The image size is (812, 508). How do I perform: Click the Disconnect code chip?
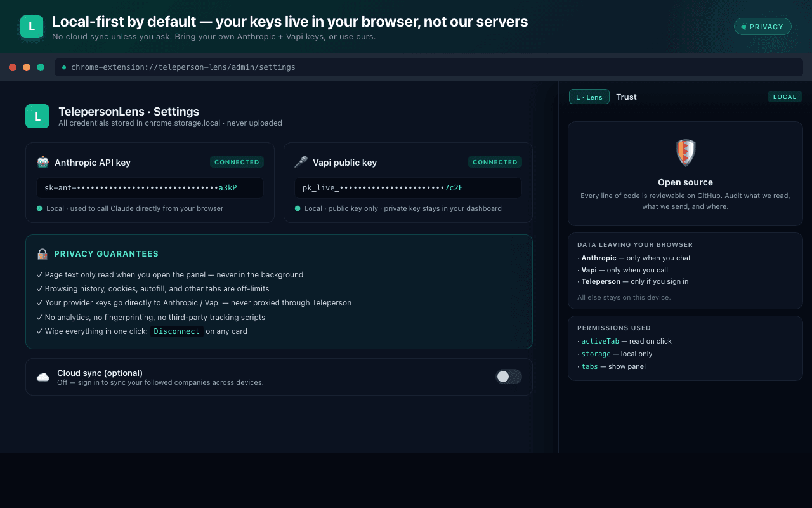[x=177, y=331]
